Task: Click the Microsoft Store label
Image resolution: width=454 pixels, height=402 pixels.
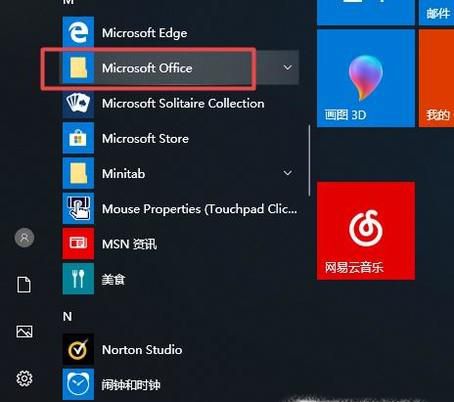Action: click(x=145, y=138)
